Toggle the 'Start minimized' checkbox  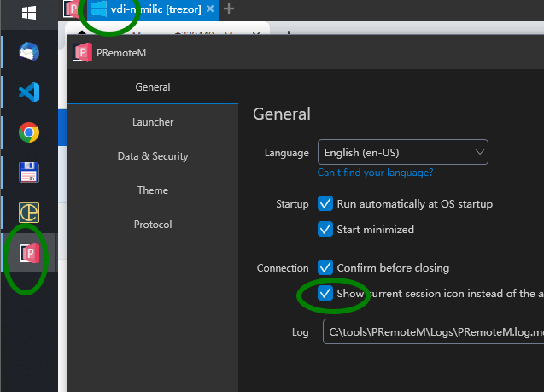[325, 229]
